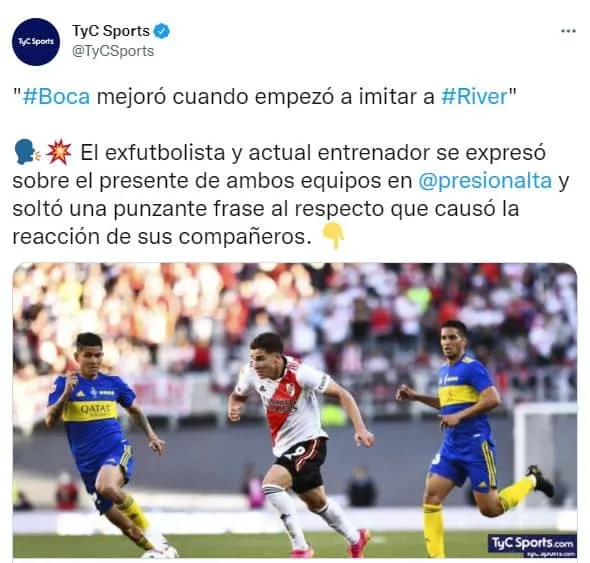Image resolution: width=590 pixels, height=563 pixels.
Task: Click the blue verified badge
Action: [162, 31]
